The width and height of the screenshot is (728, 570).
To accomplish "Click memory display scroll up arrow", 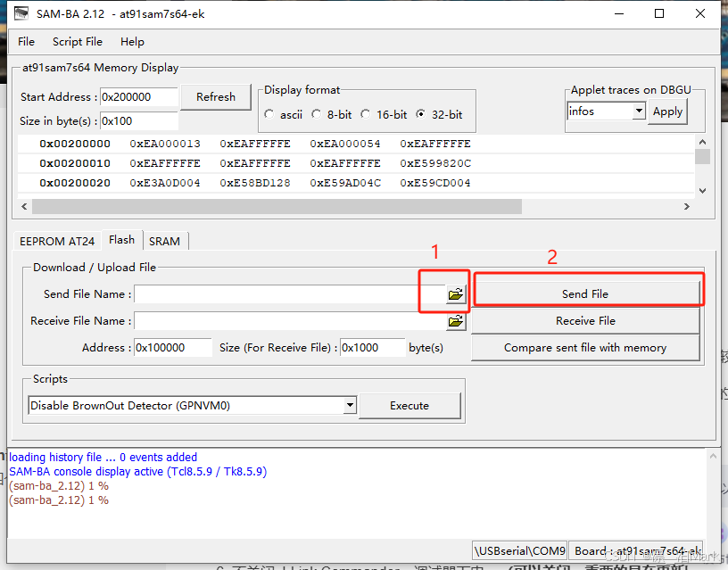I will (x=702, y=142).
